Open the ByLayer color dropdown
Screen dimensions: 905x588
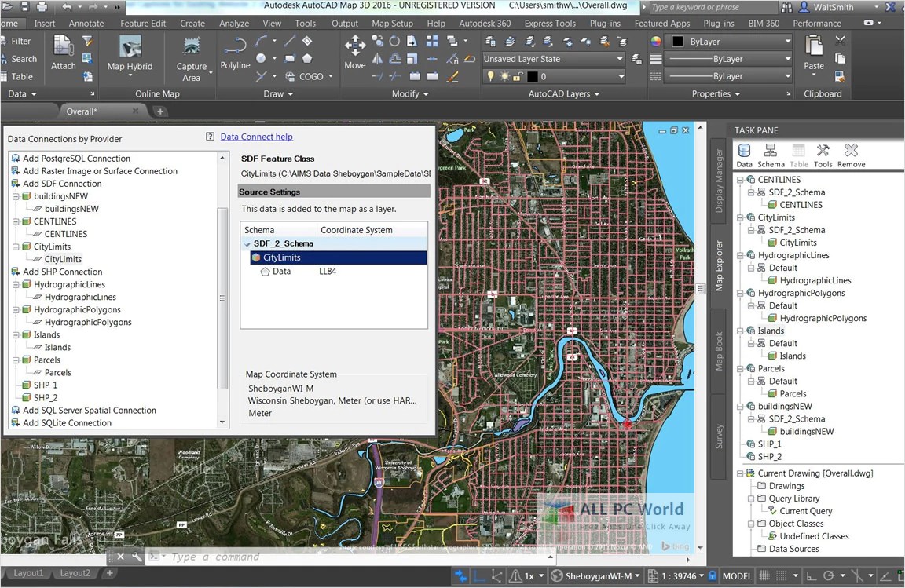click(729, 42)
